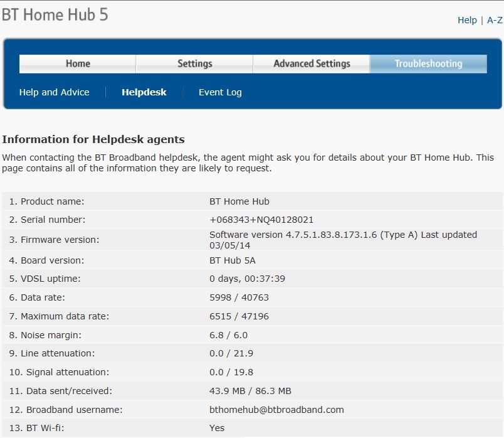Viewport: 504px width, 438px height.
Task: Select signal attenuation value 0.0 / 19.8
Action: click(x=231, y=372)
